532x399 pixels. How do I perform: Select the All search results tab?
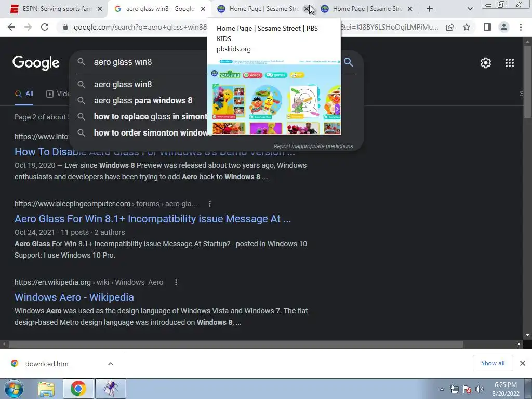click(x=24, y=94)
